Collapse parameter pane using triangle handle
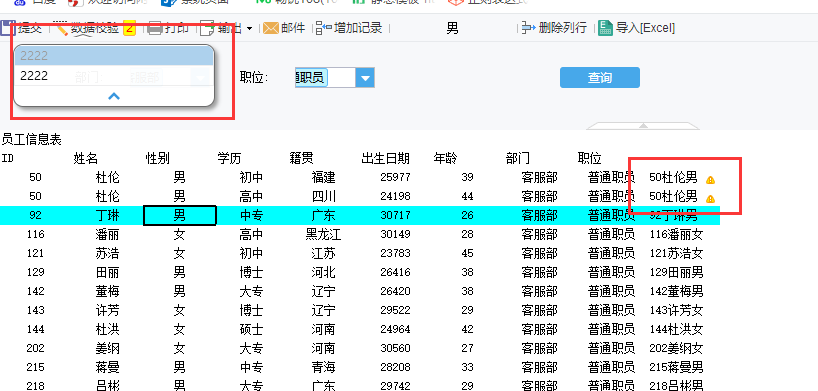This screenshot has width=818, height=391. coord(643,126)
